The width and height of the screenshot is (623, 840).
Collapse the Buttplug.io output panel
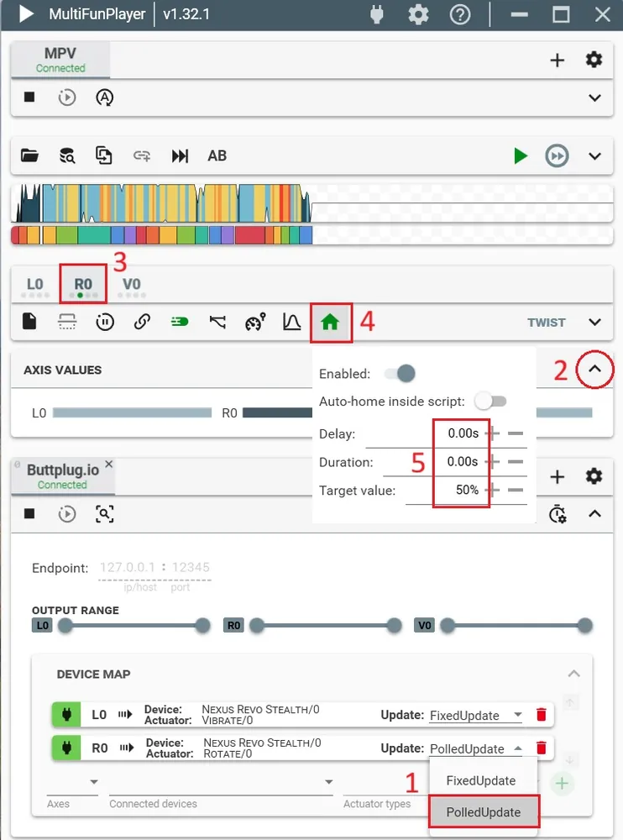coord(594,514)
